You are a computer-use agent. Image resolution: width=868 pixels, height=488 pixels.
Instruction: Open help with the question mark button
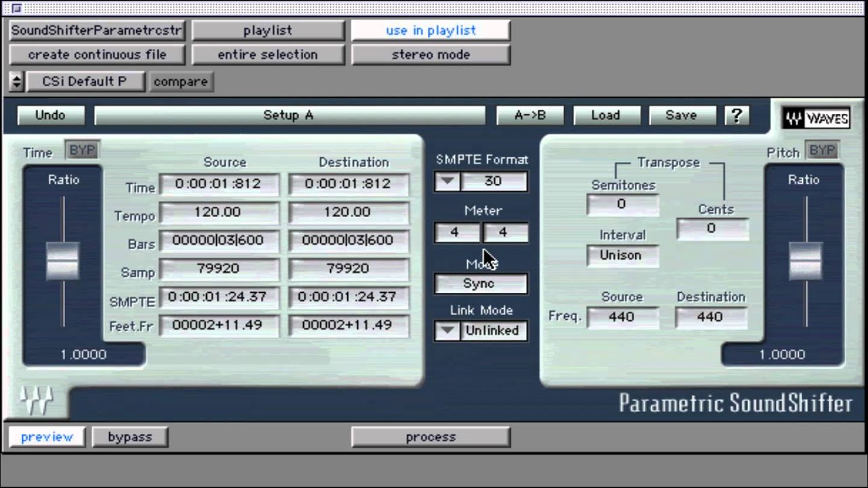point(736,115)
